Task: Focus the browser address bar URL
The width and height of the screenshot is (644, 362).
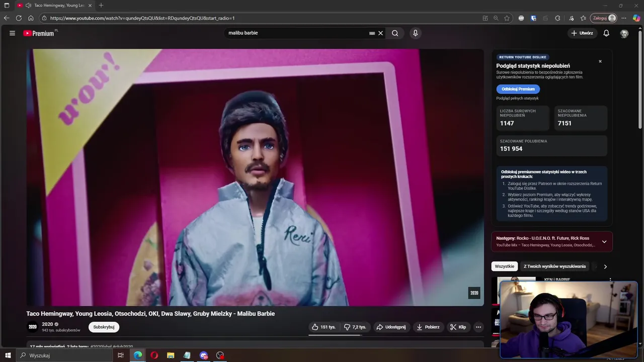Action: [x=142, y=18]
